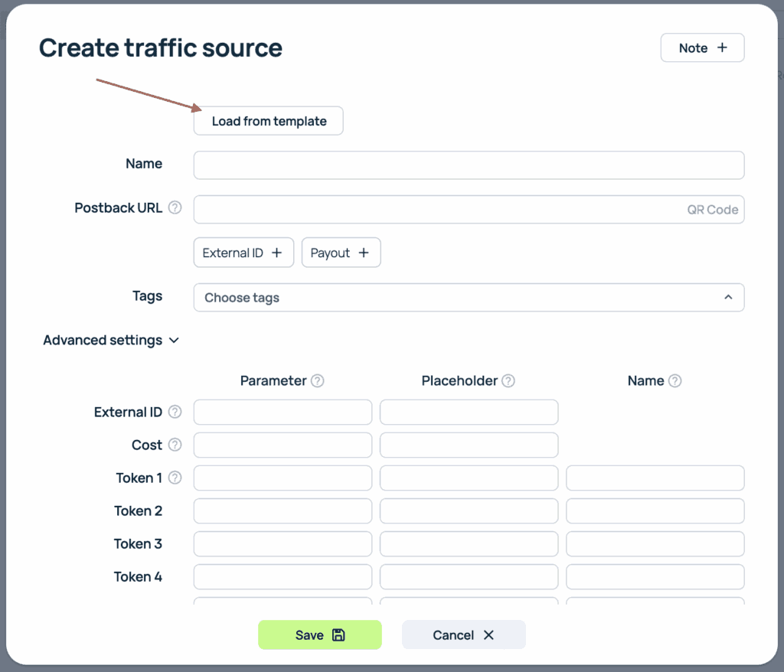Click help icon next to Cost label
This screenshot has width=784, height=672.
coord(175,445)
